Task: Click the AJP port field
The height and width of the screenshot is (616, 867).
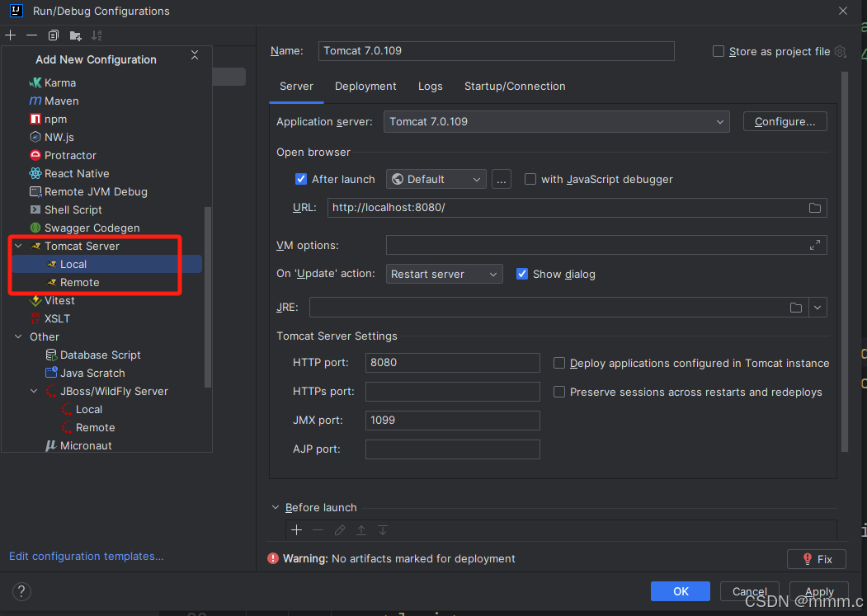Action: (x=452, y=449)
